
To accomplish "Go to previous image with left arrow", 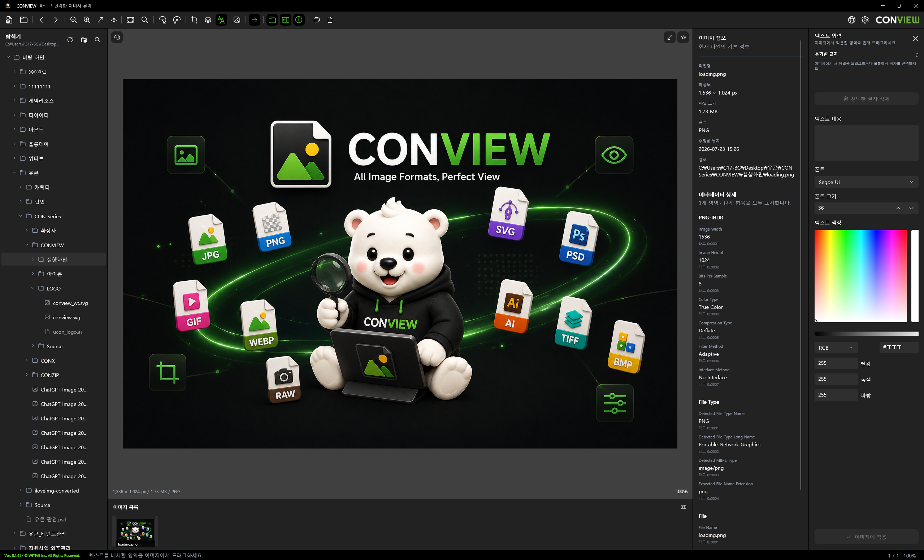I will pyautogui.click(x=42, y=20).
